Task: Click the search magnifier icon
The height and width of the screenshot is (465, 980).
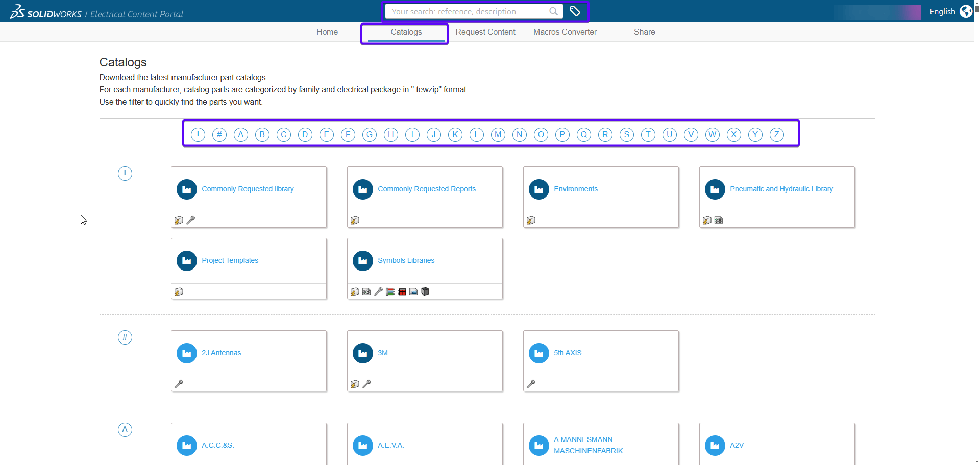Action: 553,11
